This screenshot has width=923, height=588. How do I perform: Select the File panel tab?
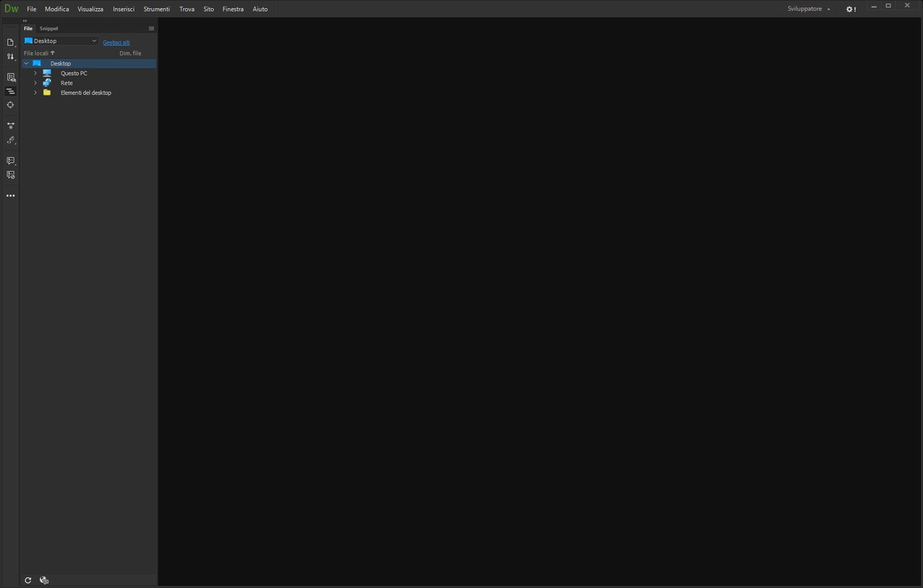point(28,29)
